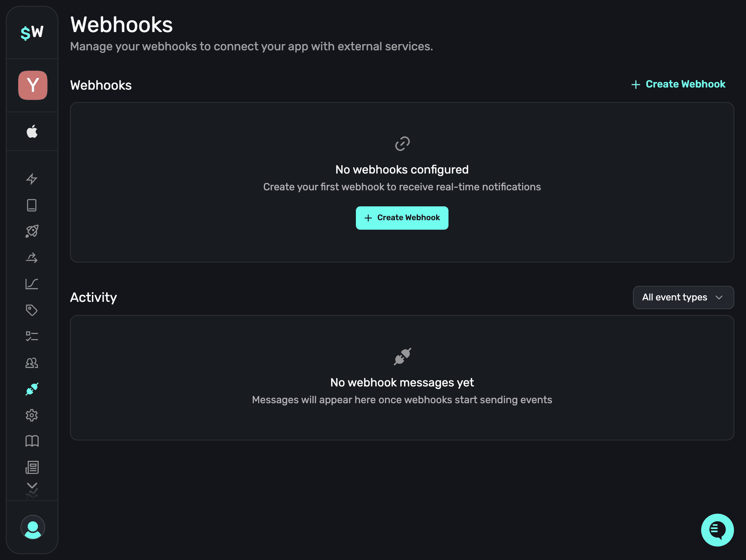Open the SW workspace logo at top
The width and height of the screenshot is (746, 560).
32,32
